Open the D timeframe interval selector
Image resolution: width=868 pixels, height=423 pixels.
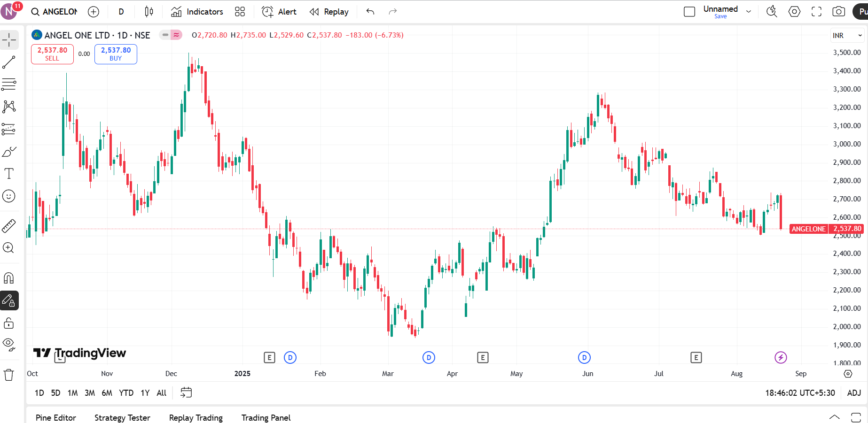click(x=121, y=12)
